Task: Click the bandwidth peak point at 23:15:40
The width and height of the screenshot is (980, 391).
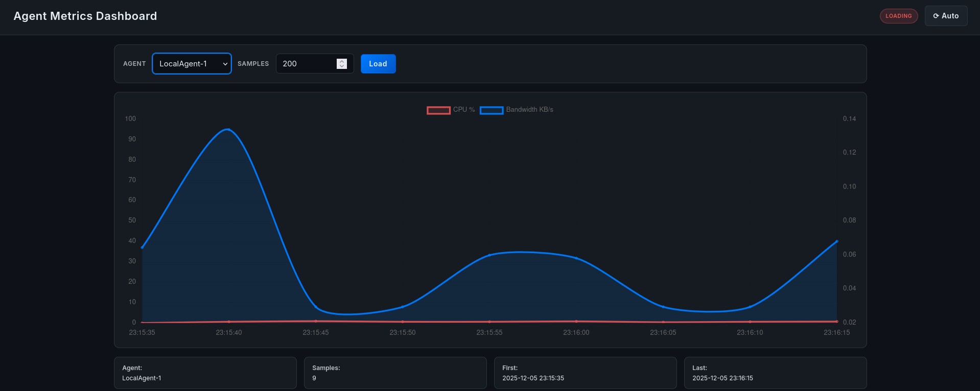Action: (x=228, y=129)
